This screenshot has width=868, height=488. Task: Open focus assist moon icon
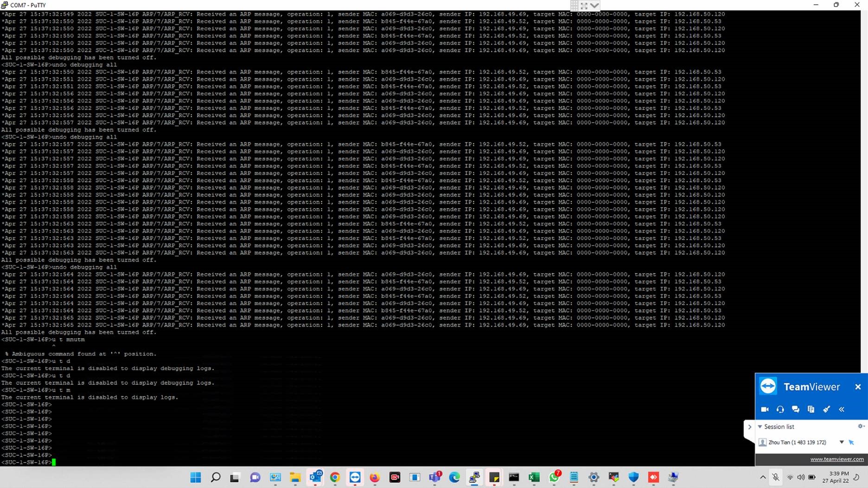pos(857,477)
